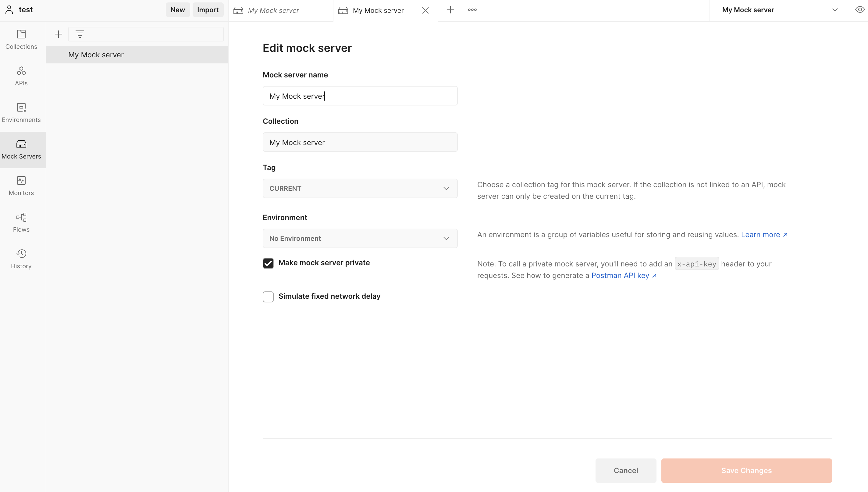Toggle the environment quick look eye icon
Screen dimensions: 868x492
click(859, 10)
